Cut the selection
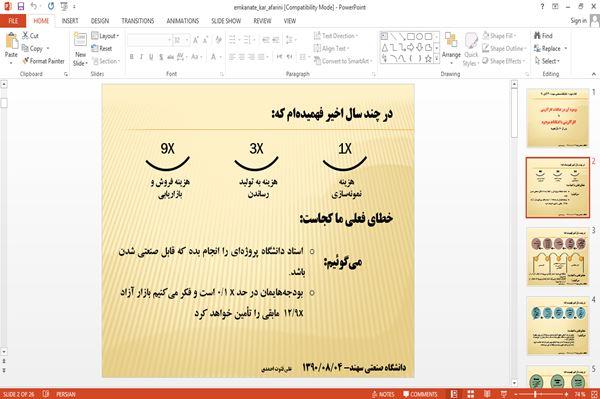The image size is (600, 399). 30,36
